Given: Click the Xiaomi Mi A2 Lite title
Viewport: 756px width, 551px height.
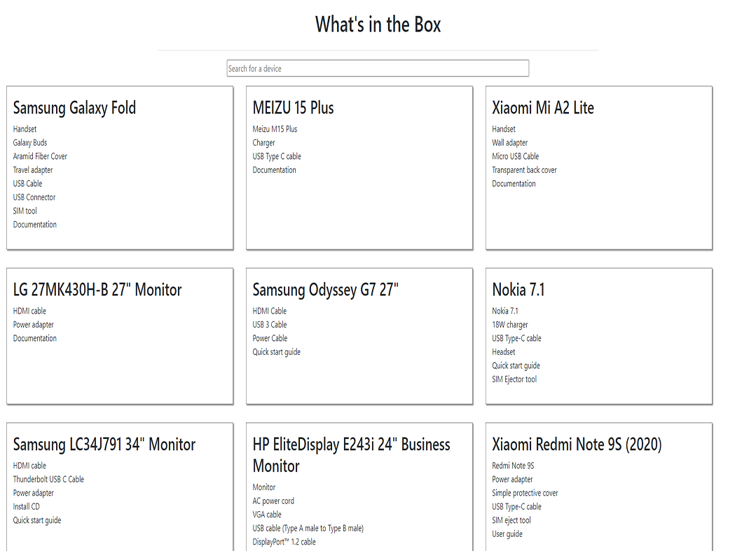Looking at the screenshot, I should pos(543,108).
